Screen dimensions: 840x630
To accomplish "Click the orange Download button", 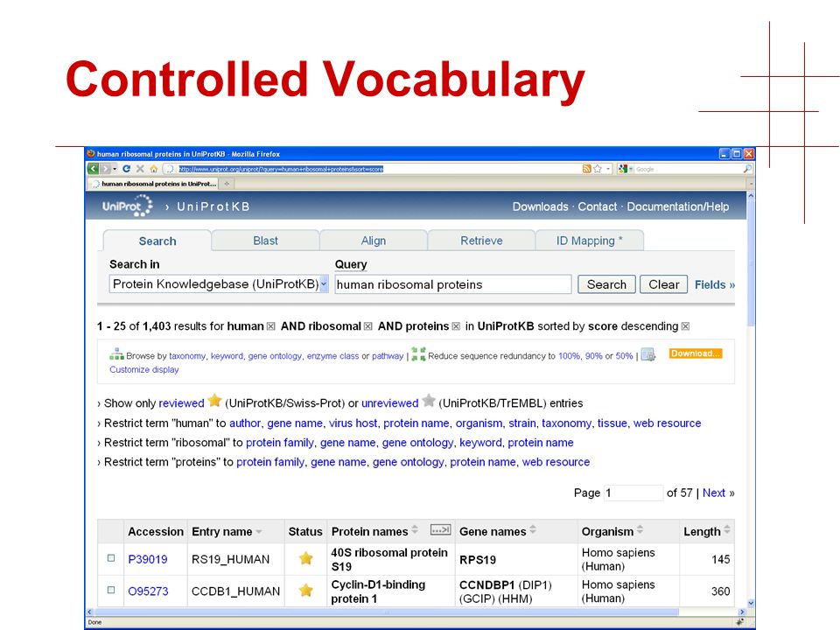I will (x=696, y=353).
